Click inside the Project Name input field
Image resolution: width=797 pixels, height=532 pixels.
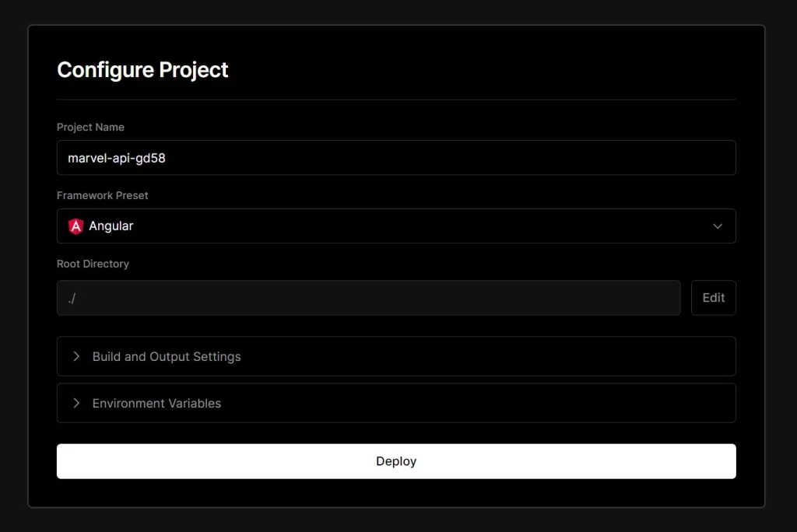(396, 157)
